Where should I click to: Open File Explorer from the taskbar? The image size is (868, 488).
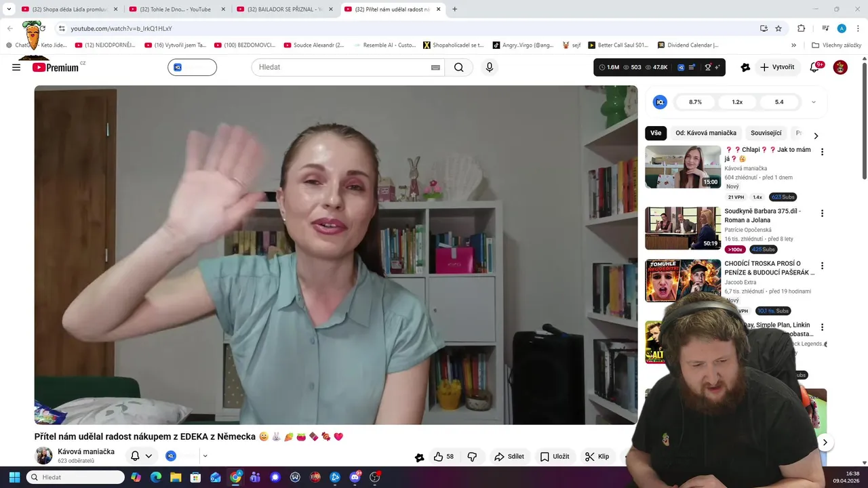176,477
